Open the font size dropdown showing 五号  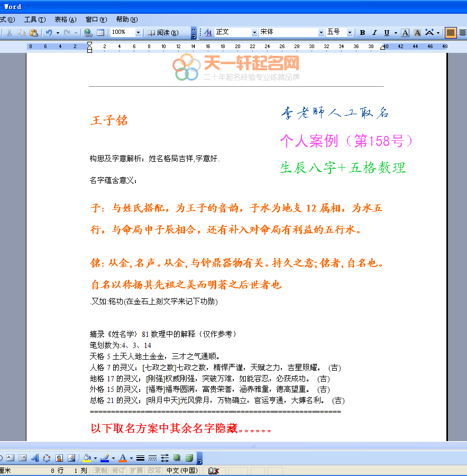pyautogui.click(x=350, y=32)
